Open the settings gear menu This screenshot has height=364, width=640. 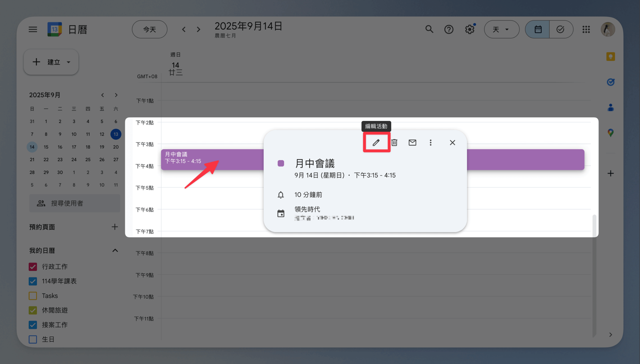[469, 29]
